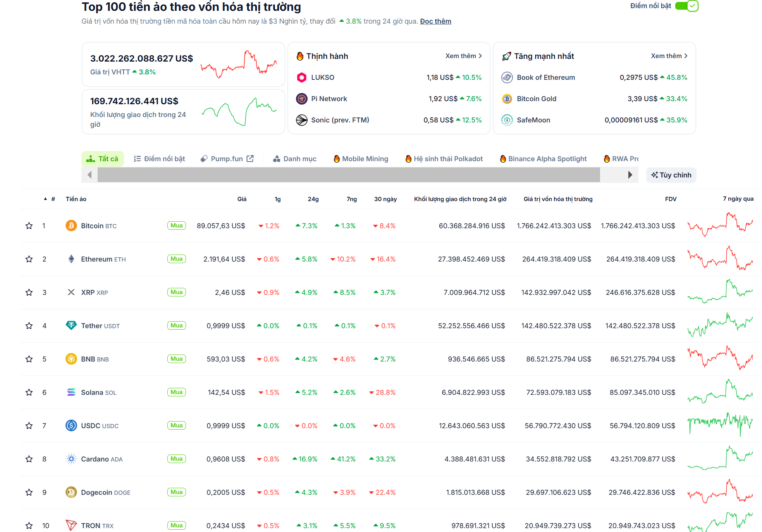
Task: Click Mua button for Dogecoin
Action: click(177, 492)
